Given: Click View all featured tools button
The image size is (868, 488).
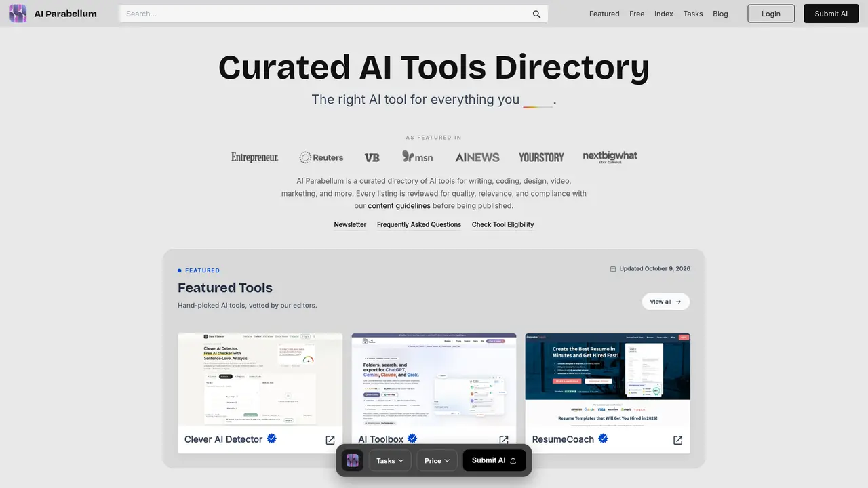Looking at the screenshot, I should (666, 302).
